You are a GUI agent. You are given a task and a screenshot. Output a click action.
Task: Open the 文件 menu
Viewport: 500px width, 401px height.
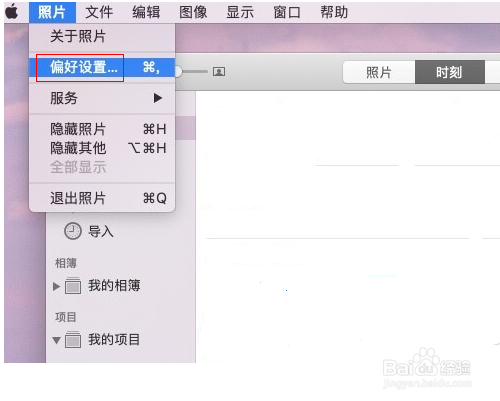99,12
